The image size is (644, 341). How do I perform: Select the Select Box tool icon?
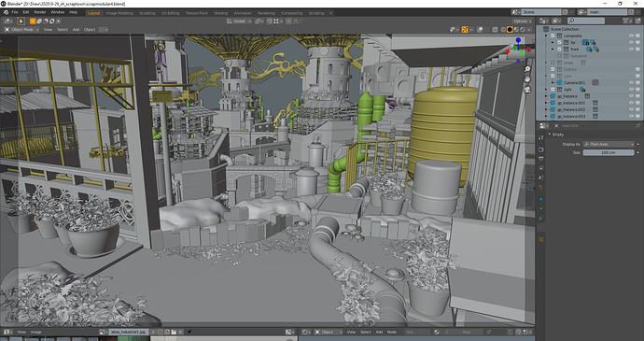[x=21, y=21]
